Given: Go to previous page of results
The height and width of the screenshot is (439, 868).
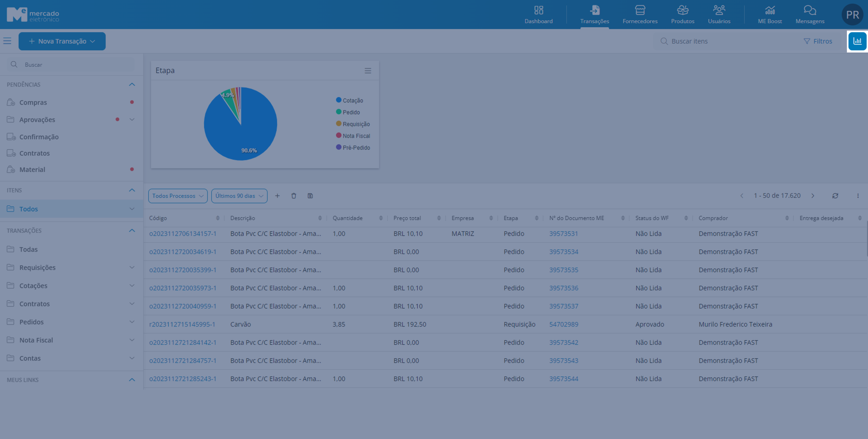Looking at the screenshot, I should pyautogui.click(x=741, y=196).
